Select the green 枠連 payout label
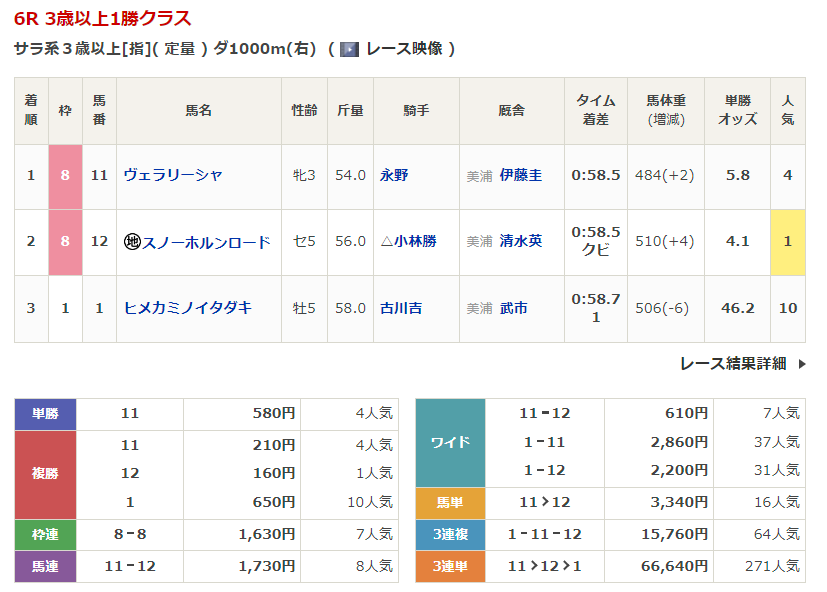 click(x=46, y=535)
